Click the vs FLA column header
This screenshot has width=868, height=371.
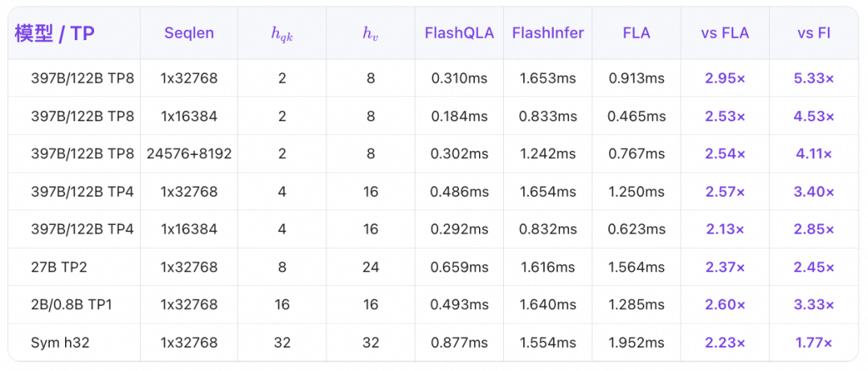point(725,33)
